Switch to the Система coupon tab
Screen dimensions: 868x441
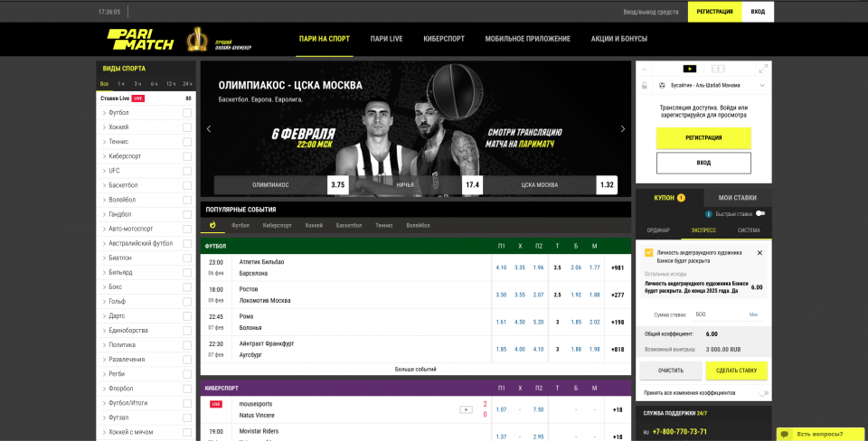(x=749, y=230)
